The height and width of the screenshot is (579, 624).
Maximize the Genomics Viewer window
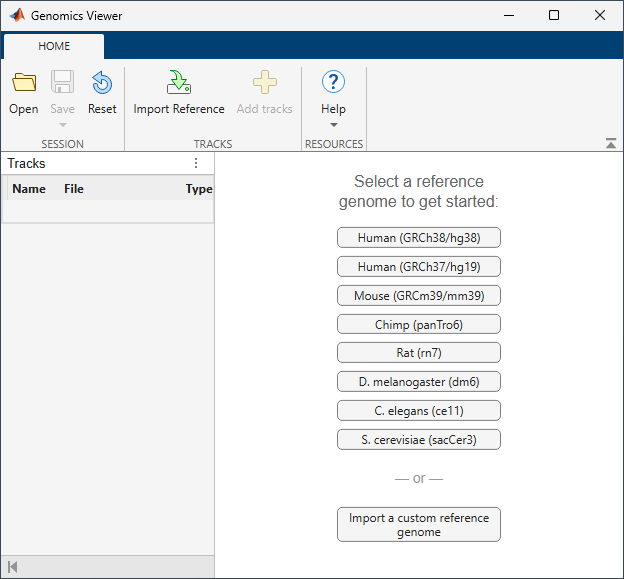click(x=554, y=16)
